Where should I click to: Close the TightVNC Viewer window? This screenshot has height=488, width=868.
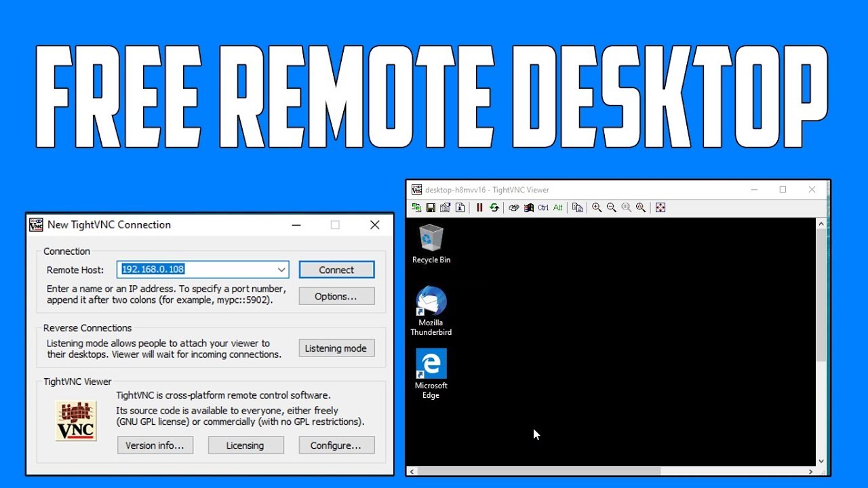812,190
